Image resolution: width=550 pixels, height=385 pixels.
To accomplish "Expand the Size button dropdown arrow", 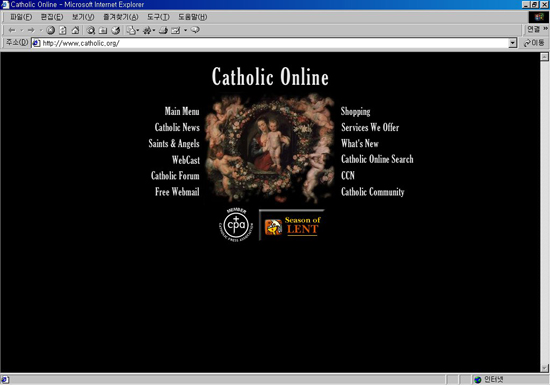I will 154,31.
